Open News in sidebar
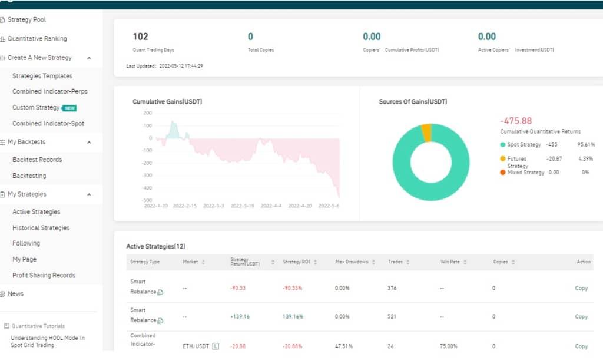 tap(15, 293)
